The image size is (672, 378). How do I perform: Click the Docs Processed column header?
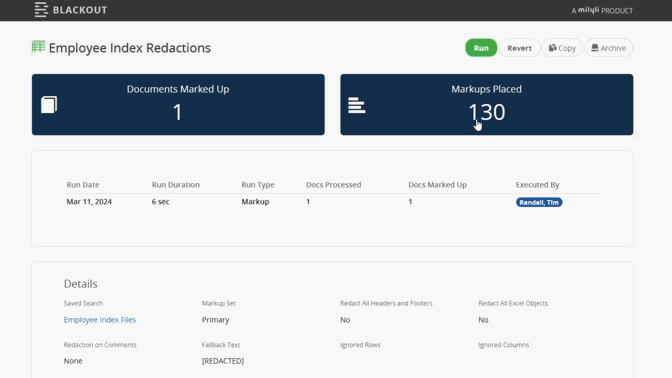point(333,185)
